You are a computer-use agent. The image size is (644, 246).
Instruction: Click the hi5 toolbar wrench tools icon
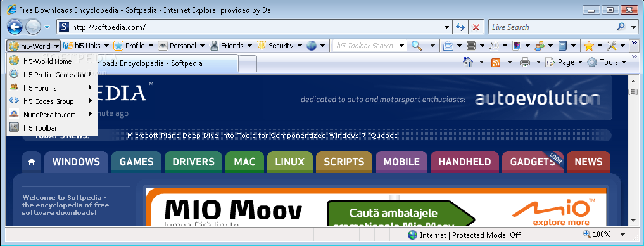click(612, 46)
